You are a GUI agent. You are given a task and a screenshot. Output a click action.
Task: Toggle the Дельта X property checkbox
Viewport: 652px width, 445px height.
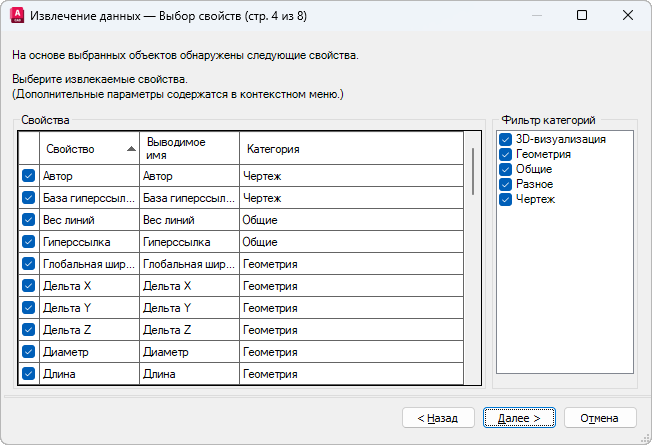(28, 286)
